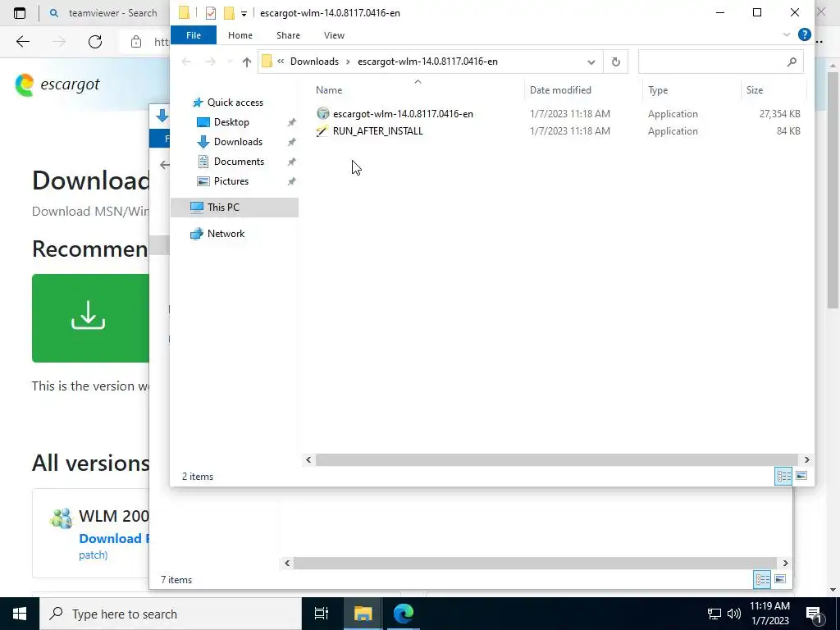Viewport: 840px width, 630px height.
Task: Click Download link under WLM 200 on webpage
Action: pyautogui.click(x=113, y=538)
